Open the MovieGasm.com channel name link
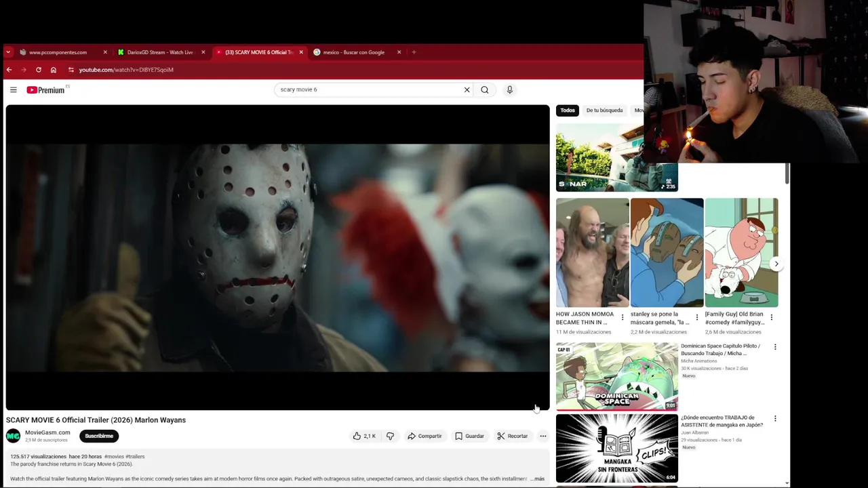This screenshot has width=868, height=488. [x=47, y=432]
